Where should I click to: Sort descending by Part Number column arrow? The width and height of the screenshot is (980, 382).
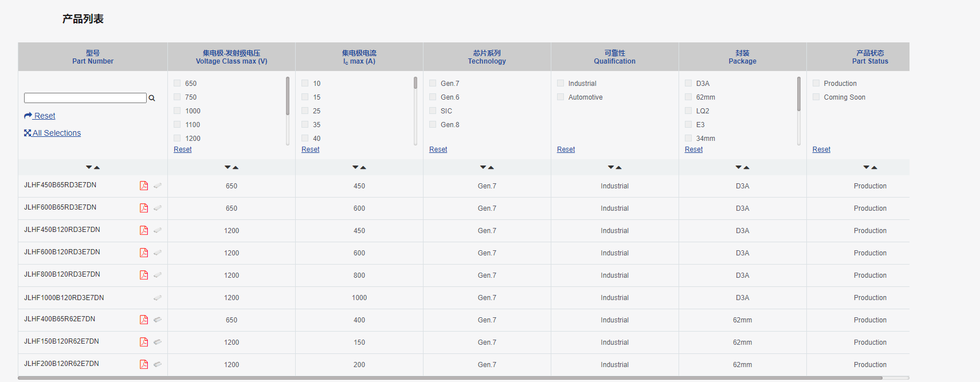pyautogui.click(x=89, y=167)
